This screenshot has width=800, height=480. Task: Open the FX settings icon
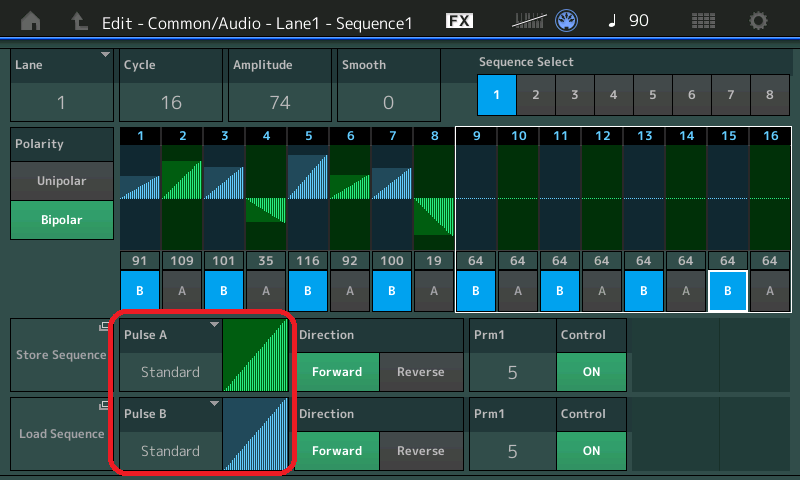[459, 20]
